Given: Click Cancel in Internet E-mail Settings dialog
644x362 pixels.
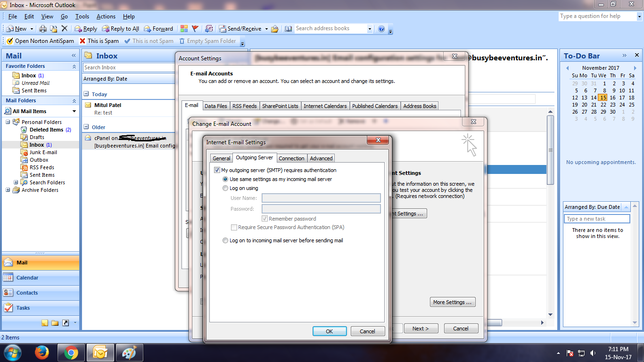Looking at the screenshot, I should pos(368,331).
